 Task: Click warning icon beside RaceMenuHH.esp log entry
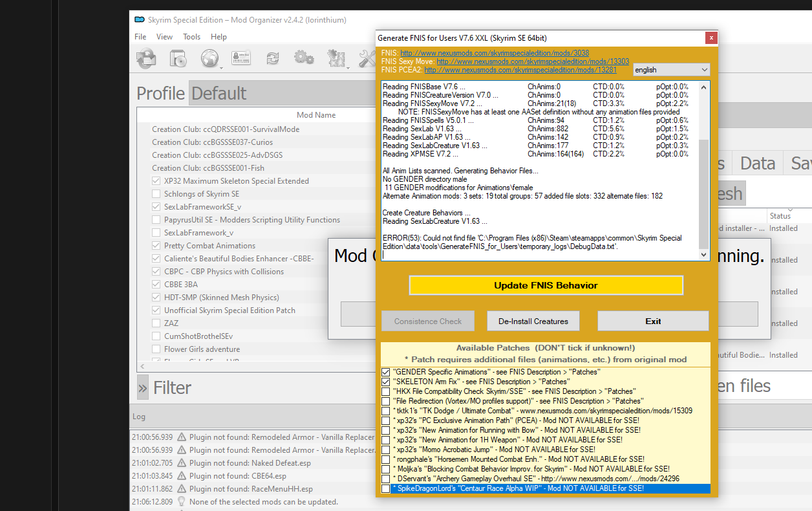(x=182, y=489)
